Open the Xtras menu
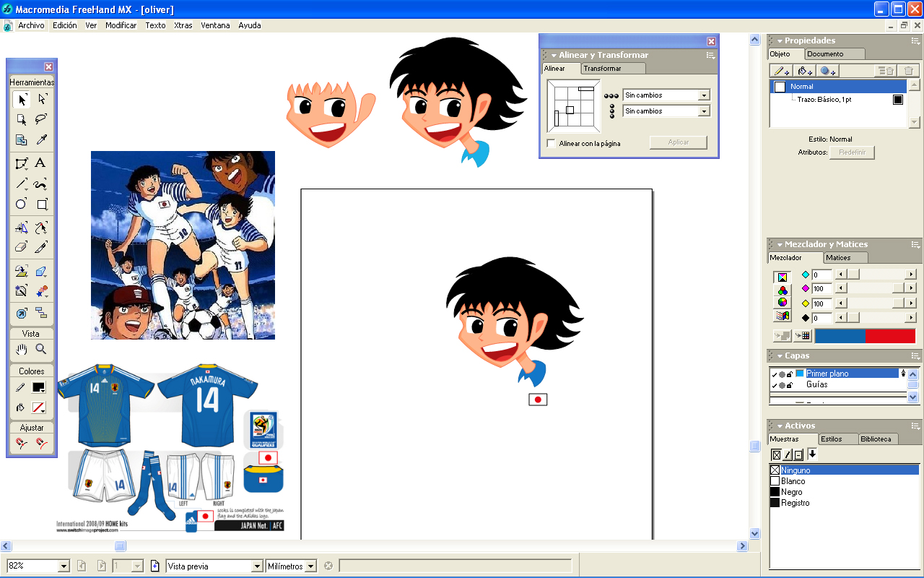The width and height of the screenshot is (924, 578). (x=183, y=25)
